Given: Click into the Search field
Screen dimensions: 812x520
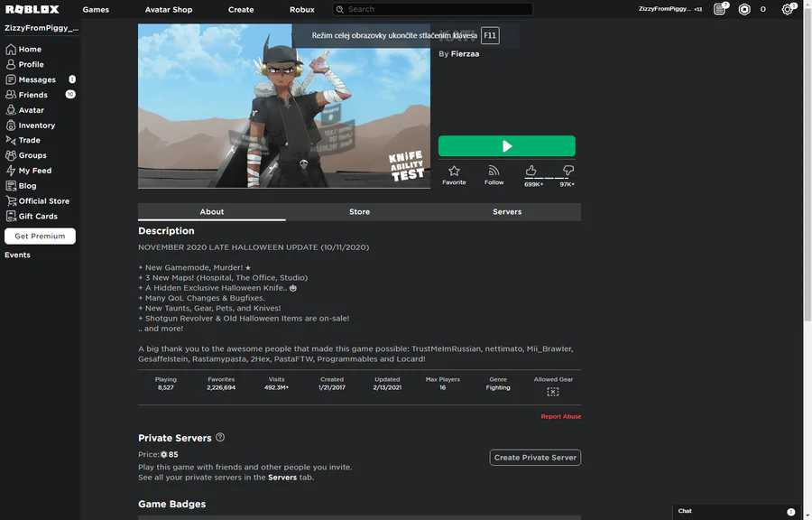Looking at the screenshot, I should click(432, 9).
